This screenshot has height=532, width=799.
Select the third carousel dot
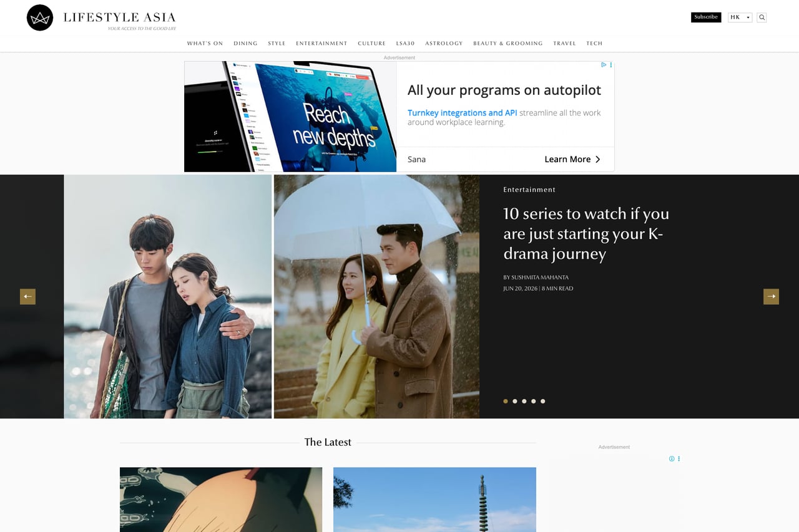[524, 401]
